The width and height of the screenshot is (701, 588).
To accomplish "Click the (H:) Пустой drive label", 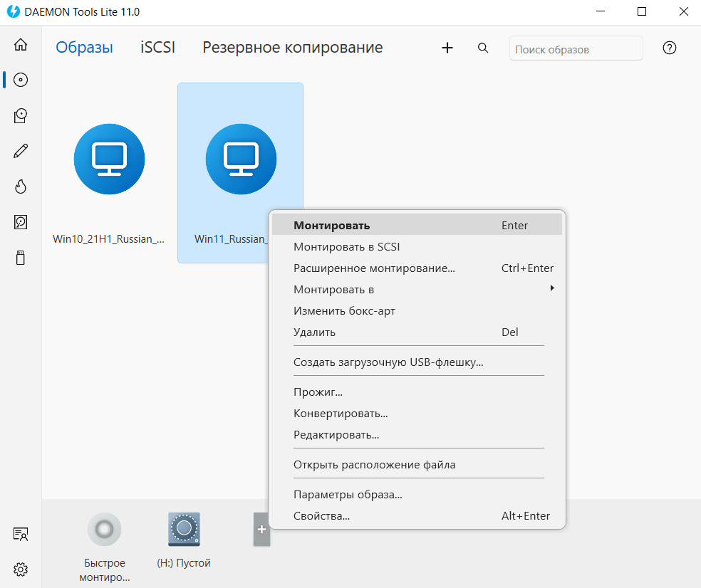I will 184,563.
